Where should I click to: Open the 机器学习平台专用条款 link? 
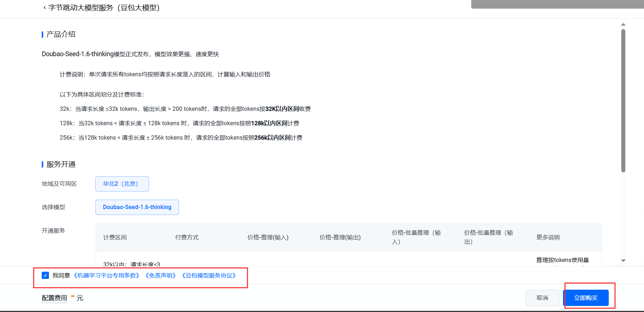click(x=107, y=275)
